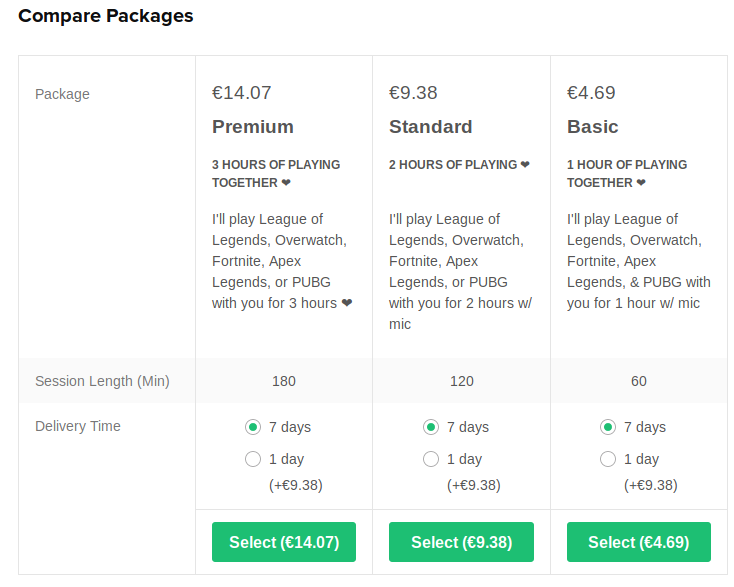Click the Select (€4.69) Basic button
734x587 pixels.
(639, 542)
